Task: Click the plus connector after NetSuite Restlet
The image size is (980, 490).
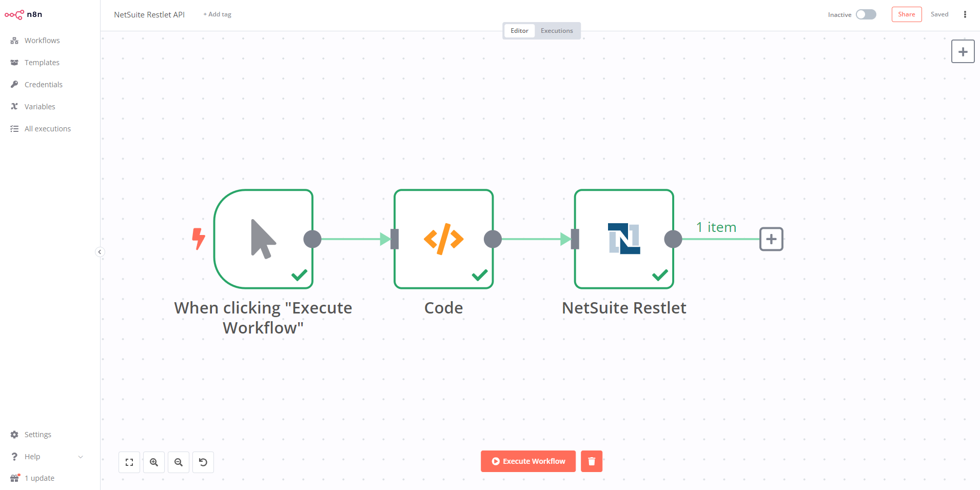Action: coord(771,239)
